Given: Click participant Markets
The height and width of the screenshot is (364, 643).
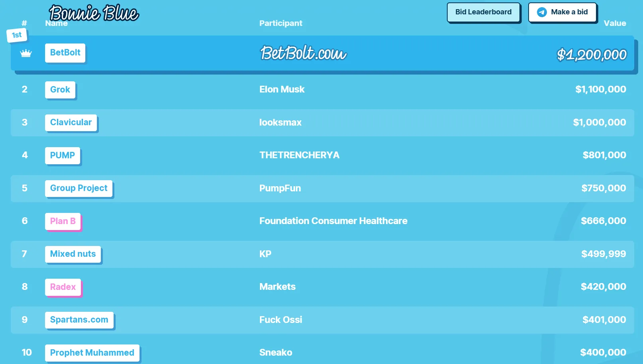Looking at the screenshot, I should click(277, 287).
